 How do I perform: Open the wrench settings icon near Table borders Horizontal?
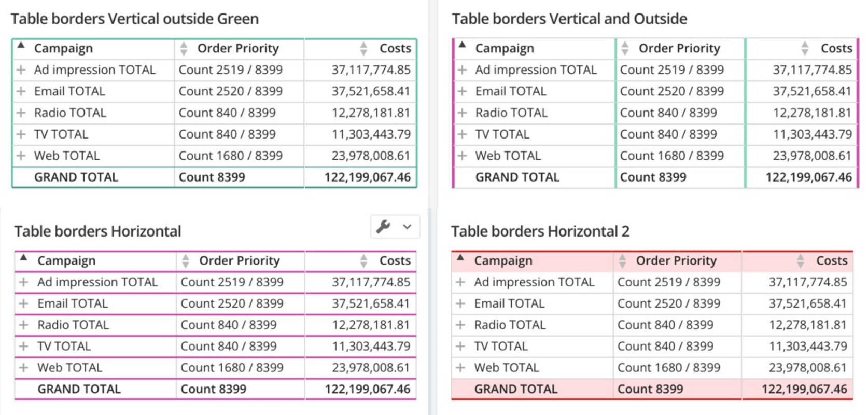[x=383, y=227]
